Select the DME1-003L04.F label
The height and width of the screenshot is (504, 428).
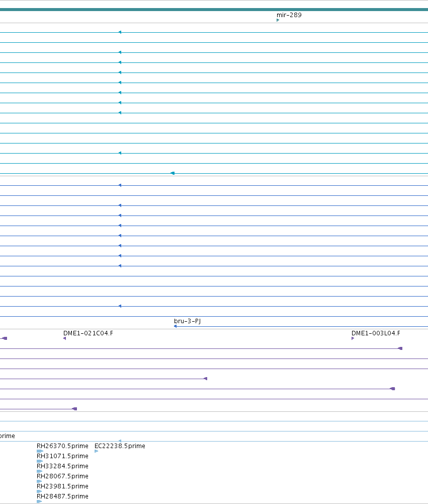[376, 333]
